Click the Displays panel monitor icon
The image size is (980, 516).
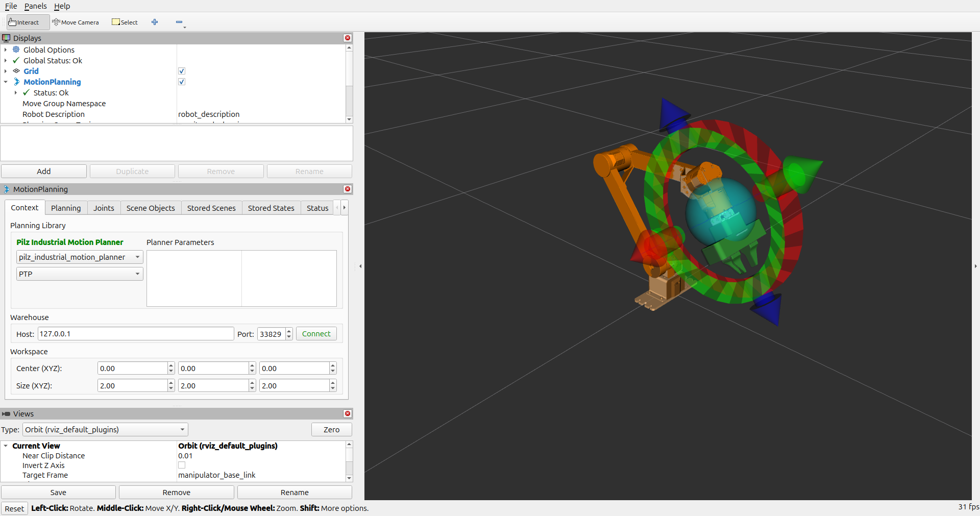[6, 38]
